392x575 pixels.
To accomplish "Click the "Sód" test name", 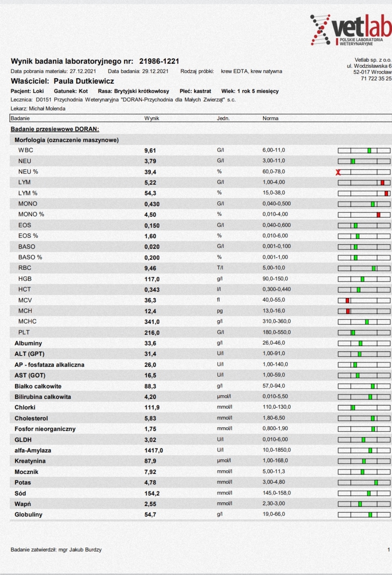I will click(x=20, y=493).
